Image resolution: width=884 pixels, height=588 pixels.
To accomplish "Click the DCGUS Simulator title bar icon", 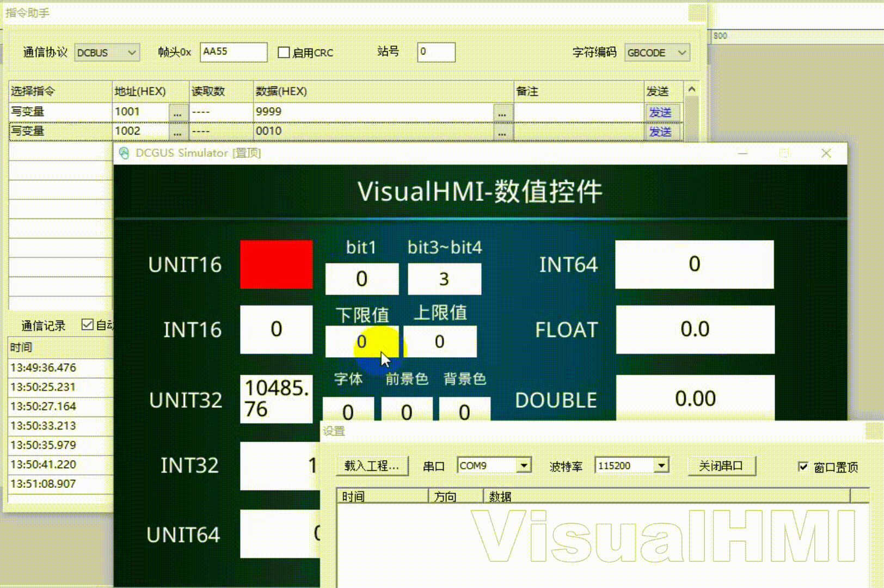I will (x=124, y=153).
